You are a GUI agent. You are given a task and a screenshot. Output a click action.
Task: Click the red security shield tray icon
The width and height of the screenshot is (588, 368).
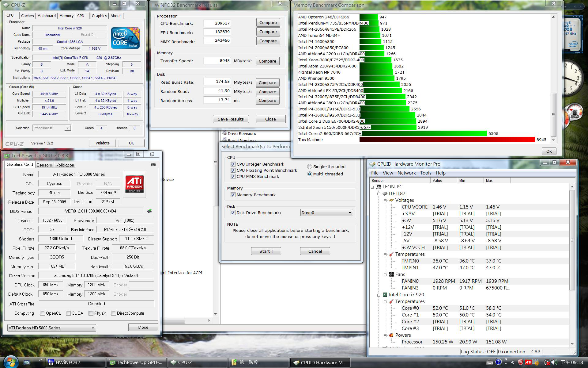pyautogui.click(x=520, y=362)
